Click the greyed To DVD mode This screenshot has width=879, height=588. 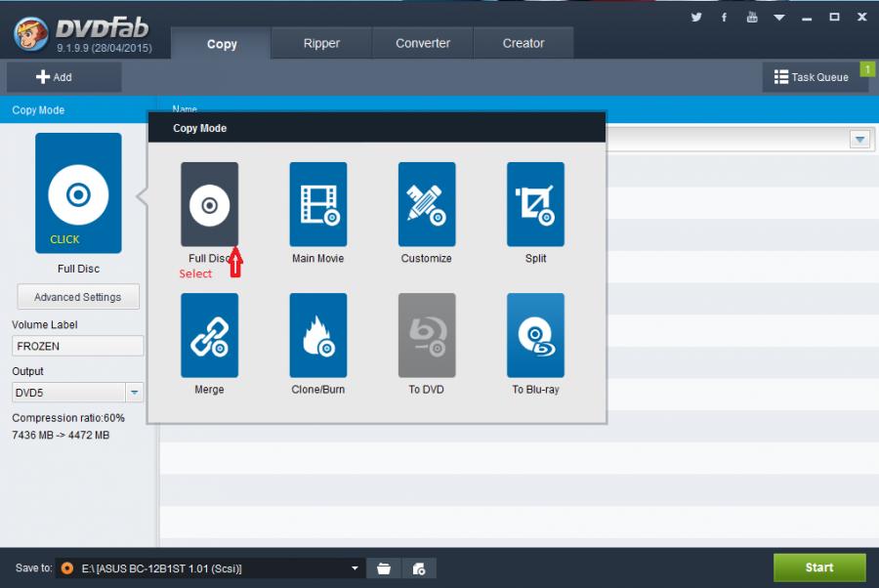coord(427,335)
